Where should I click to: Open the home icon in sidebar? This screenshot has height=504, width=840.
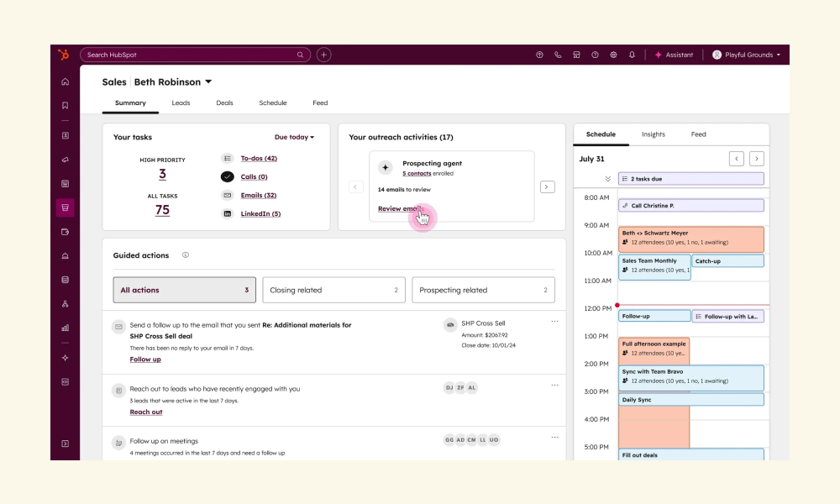point(65,82)
